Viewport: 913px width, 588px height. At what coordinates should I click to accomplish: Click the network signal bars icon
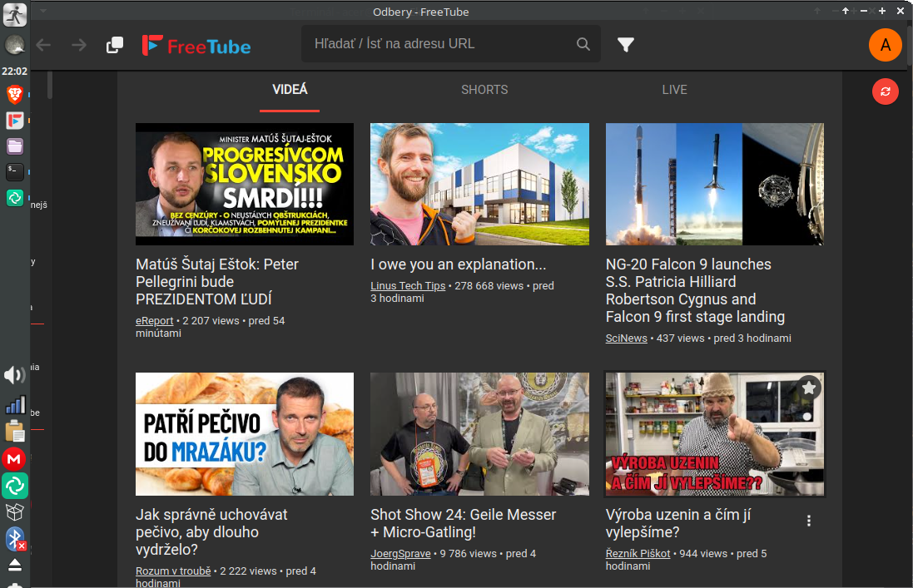pos(14,405)
